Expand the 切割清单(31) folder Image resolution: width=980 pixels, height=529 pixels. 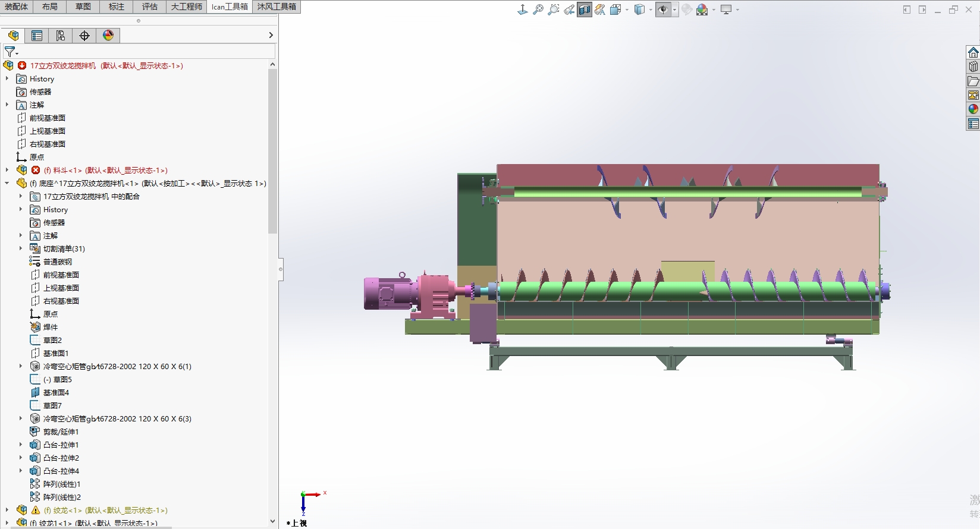coord(21,248)
